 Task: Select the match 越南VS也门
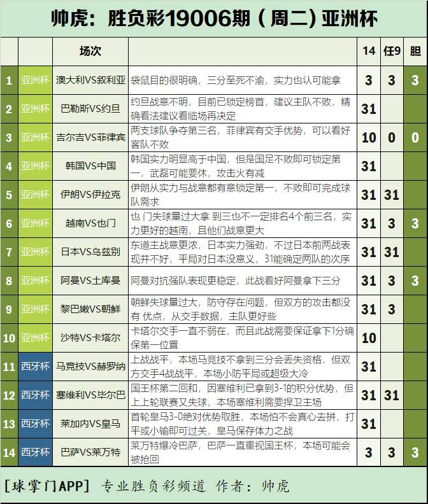[x=90, y=223]
